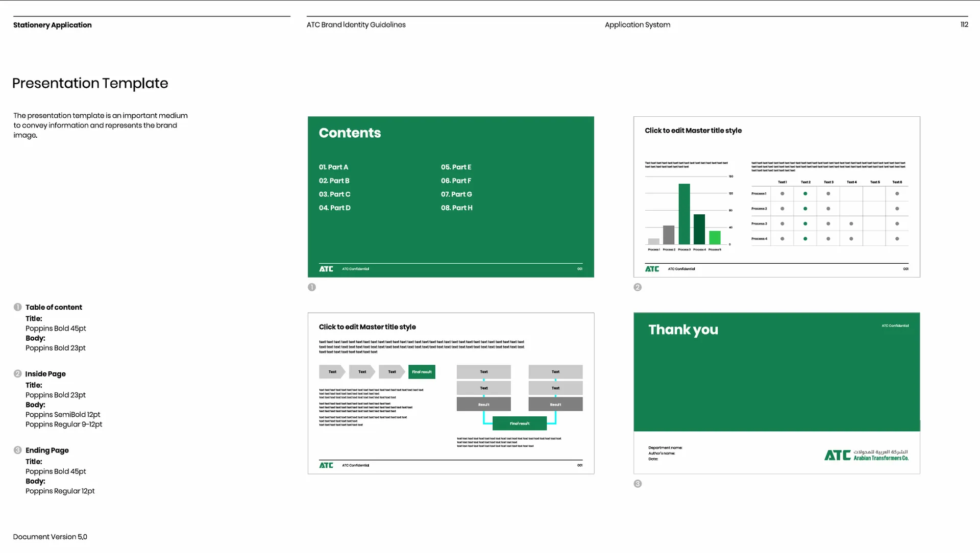Click the green dot in Process 1 row

pyautogui.click(x=805, y=194)
